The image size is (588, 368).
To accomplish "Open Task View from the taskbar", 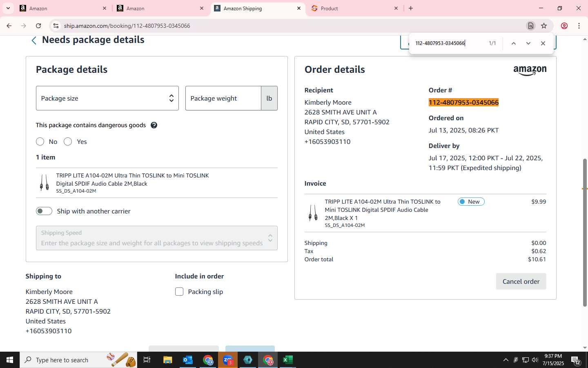I will (147, 360).
